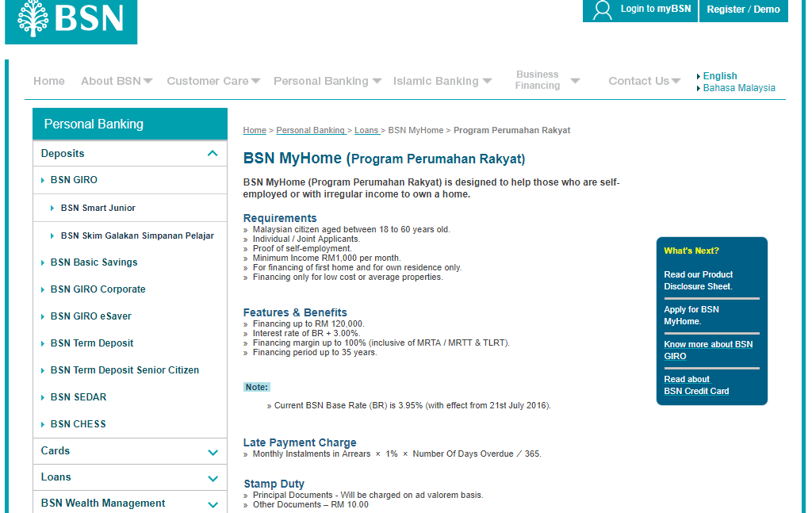Select Loans sidebar heading
Screen dimensions: 812x513
pyautogui.click(x=56, y=477)
